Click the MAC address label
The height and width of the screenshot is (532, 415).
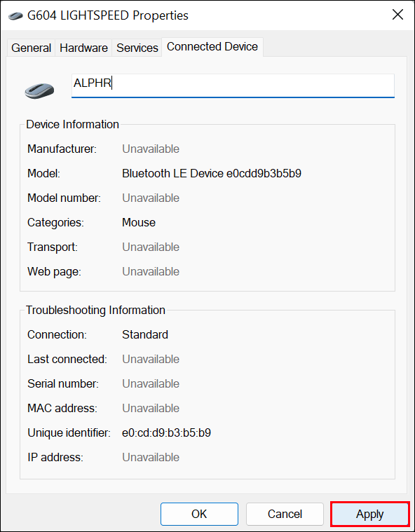point(62,408)
